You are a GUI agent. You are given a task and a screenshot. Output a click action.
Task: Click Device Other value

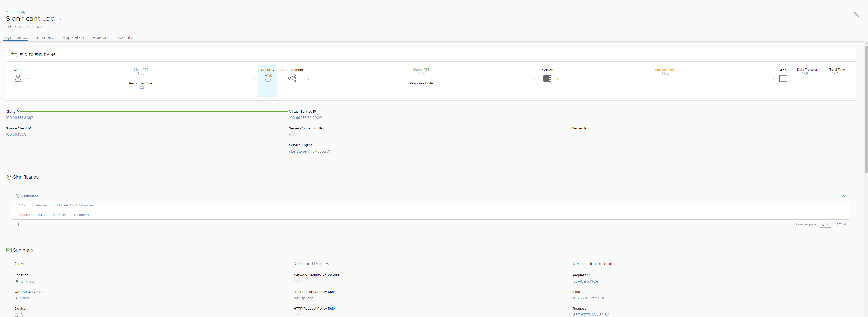pos(25,315)
